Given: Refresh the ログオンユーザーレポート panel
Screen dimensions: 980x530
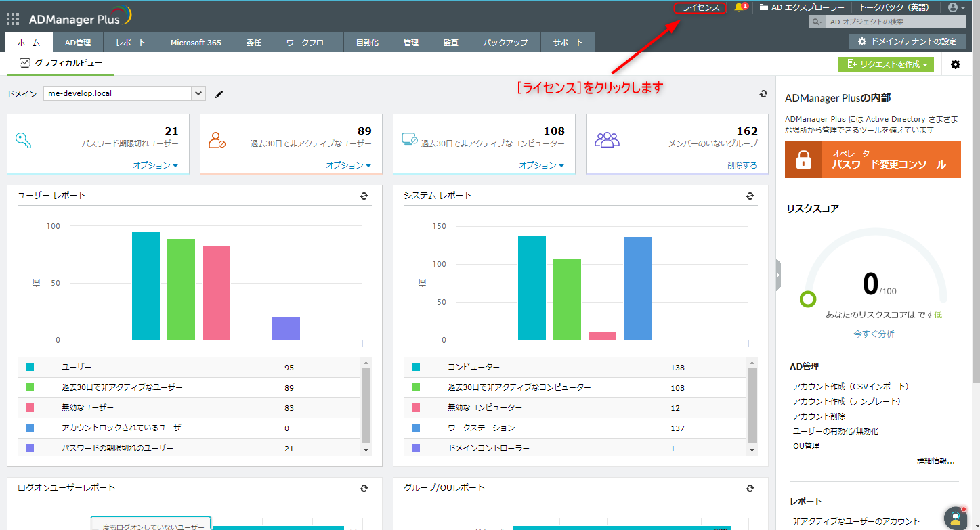Looking at the screenshot, I should pyautogui.click(x=364, y=488).
